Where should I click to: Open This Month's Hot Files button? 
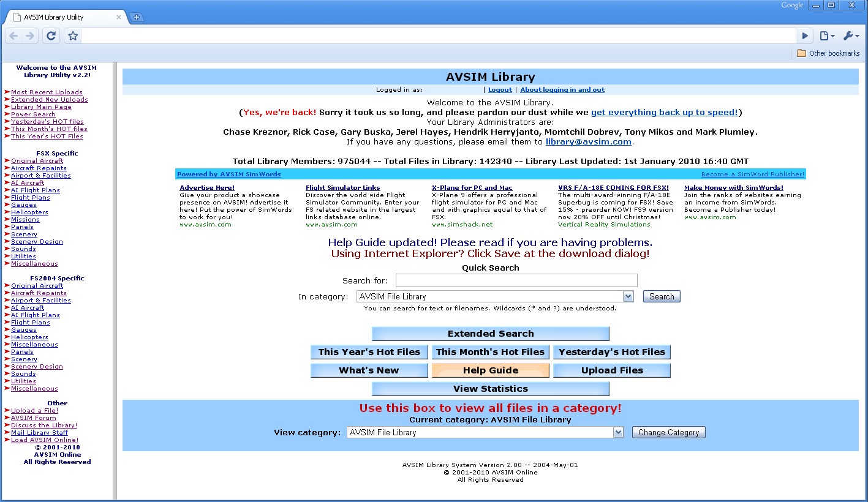(491, 352)
